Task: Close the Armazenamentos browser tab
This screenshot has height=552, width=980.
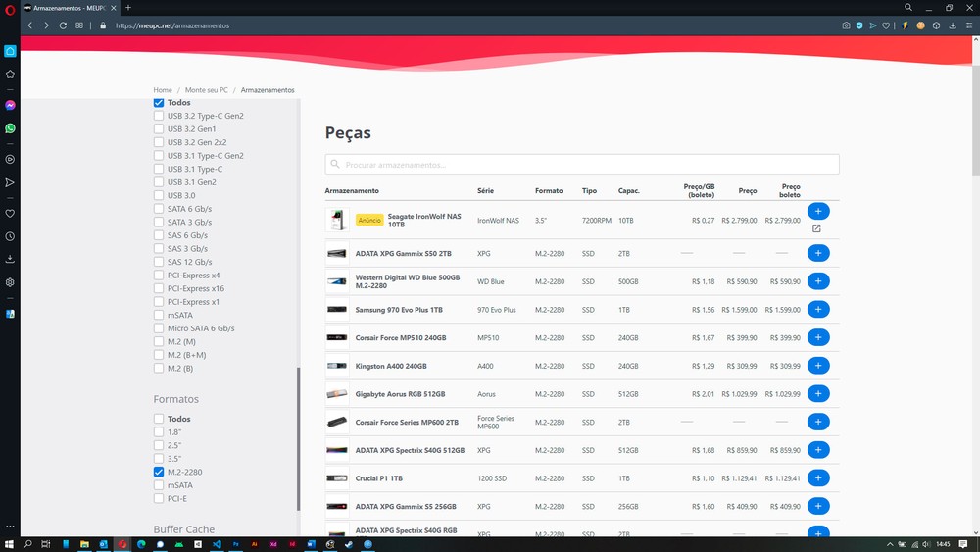Action: pos(113,8)
